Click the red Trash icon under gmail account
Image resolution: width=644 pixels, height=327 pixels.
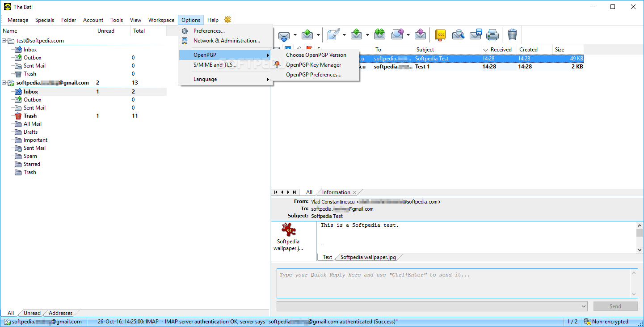coord(18,116)
